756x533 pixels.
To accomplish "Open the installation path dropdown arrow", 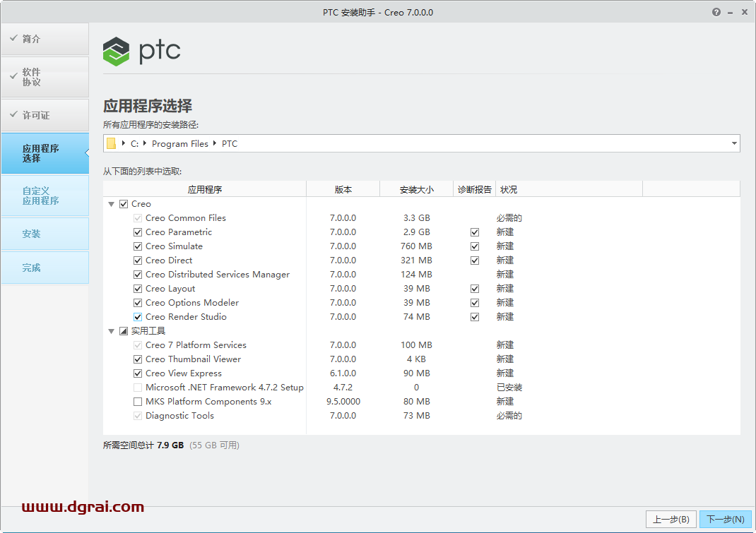I will (x=734, y=143).
